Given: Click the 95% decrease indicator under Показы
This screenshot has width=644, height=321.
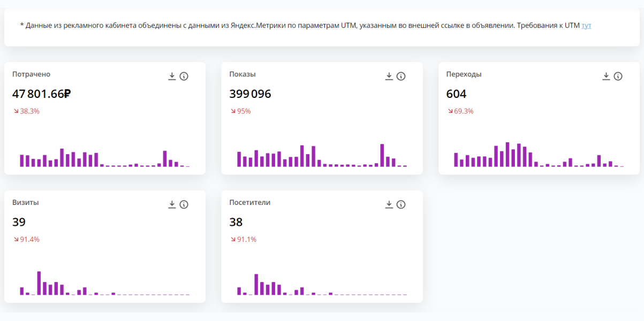Looking at the screenshot, I should point(240,111).
